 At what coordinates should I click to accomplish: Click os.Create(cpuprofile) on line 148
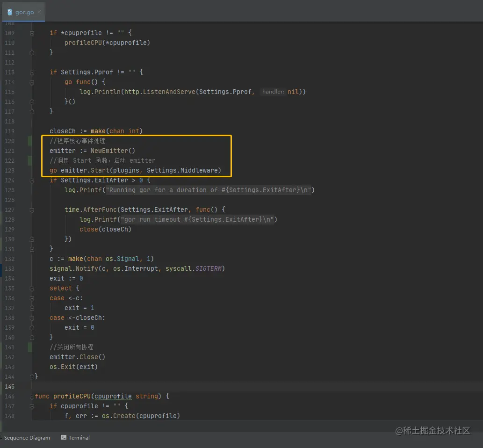click(141, 416)
